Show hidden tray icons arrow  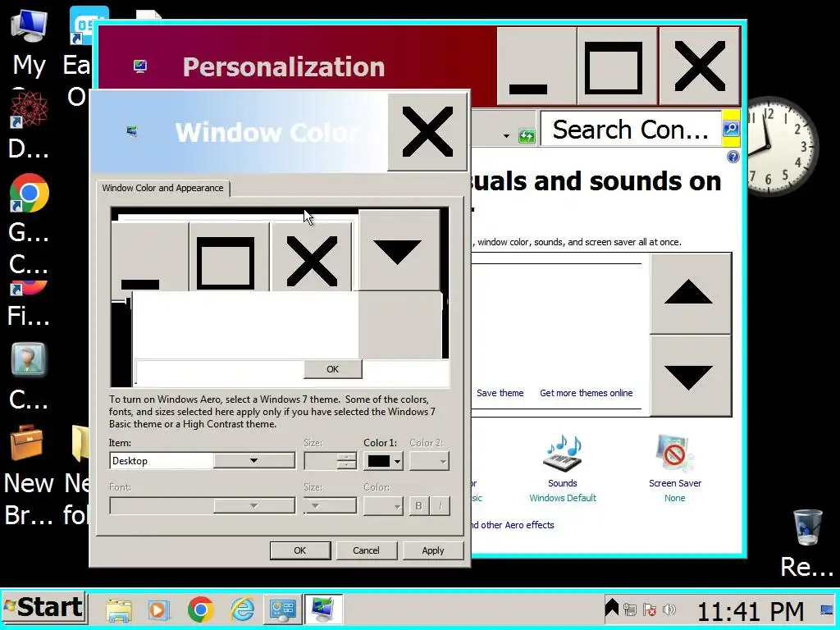[x=612, y=608]
